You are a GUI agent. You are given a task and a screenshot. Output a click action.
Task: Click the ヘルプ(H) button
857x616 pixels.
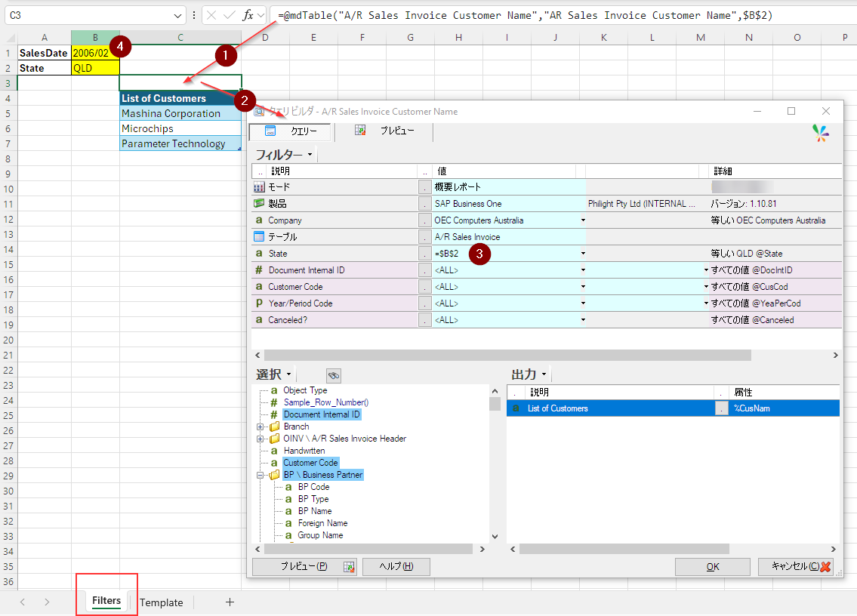point(396,566)
